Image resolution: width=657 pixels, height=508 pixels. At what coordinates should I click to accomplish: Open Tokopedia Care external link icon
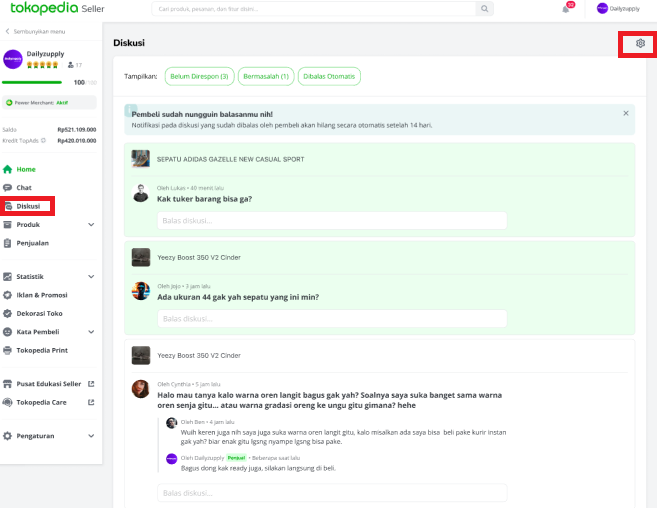pyautogui.click(x=91, y=402)
